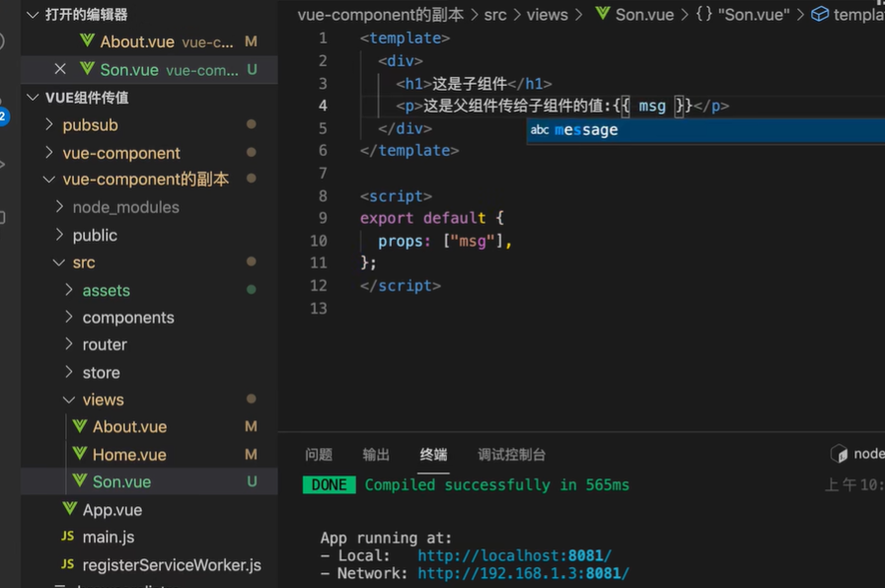This screenshot has width=885, height=588.
Task: Click the abc icon in the suggestion popup
Action: point(540,130)
